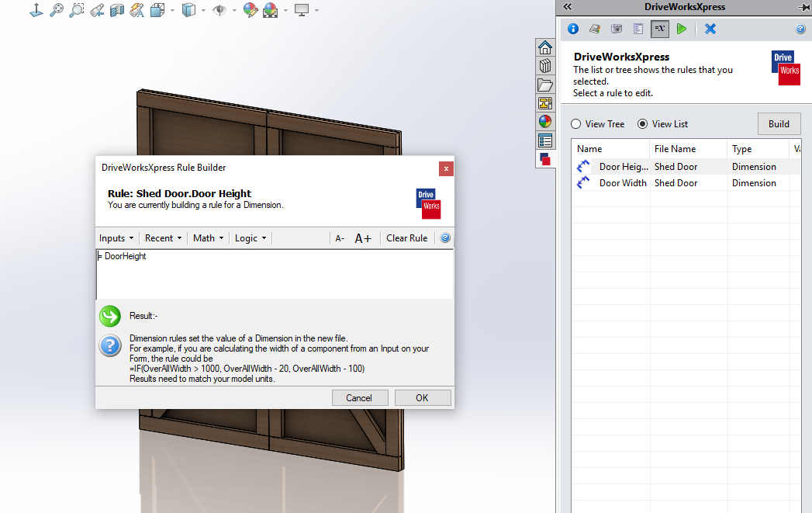Select the Door Width rule row

click(x=622, y=183)
